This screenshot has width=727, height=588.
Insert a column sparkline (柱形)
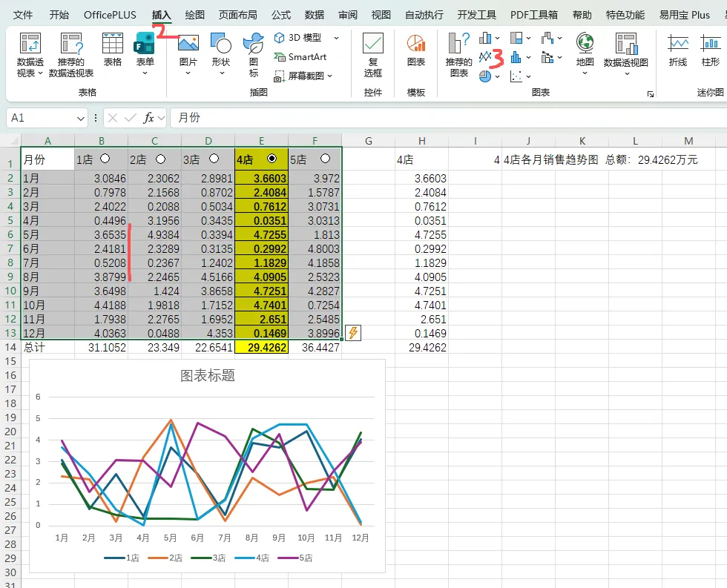pyautogui.click(x=711, y=50)
